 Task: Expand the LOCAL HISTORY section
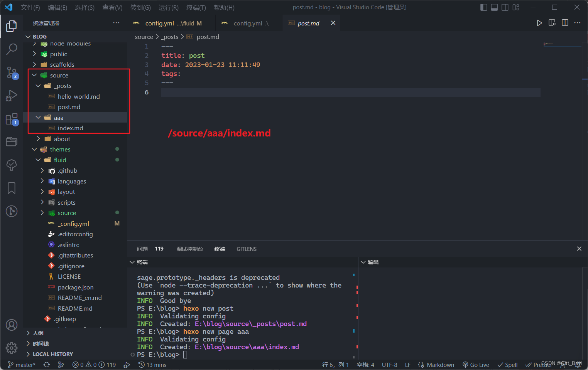point(76,354)
